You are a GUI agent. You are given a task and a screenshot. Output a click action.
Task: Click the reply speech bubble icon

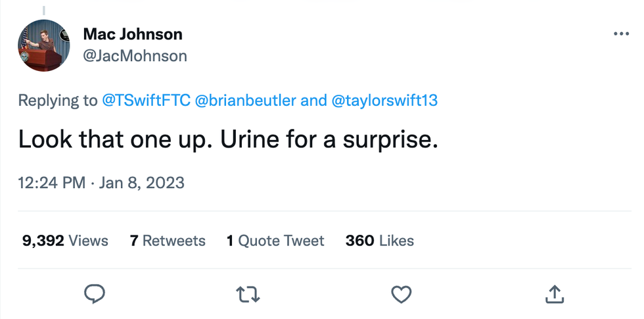click(x=95, y=294)
